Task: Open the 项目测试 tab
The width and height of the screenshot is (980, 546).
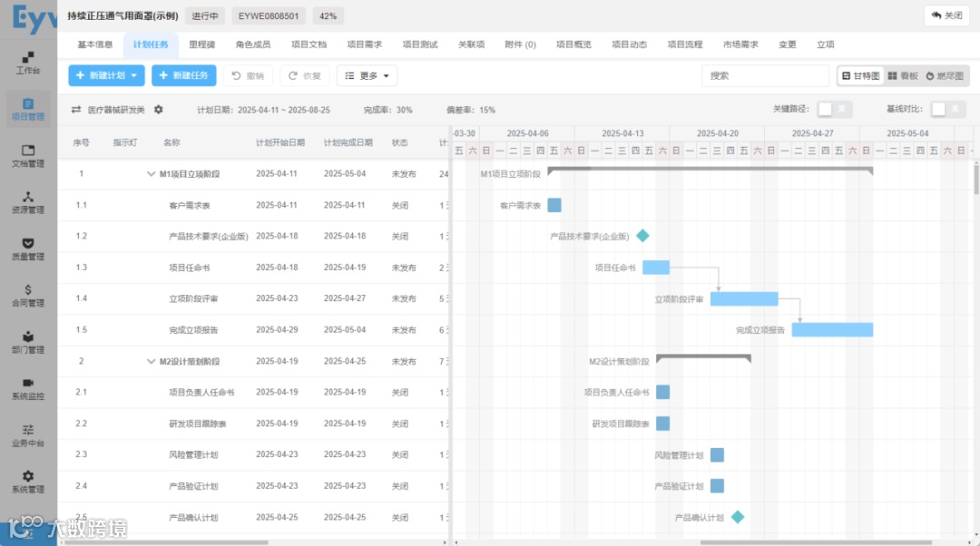Action: pyautogui.click(x=420, y=44)
